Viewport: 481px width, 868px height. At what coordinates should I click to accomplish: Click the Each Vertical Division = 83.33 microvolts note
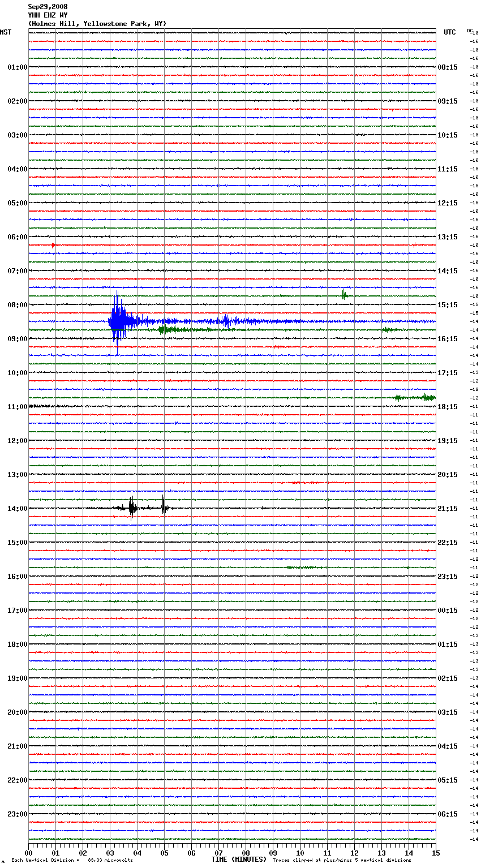(72, 861)
